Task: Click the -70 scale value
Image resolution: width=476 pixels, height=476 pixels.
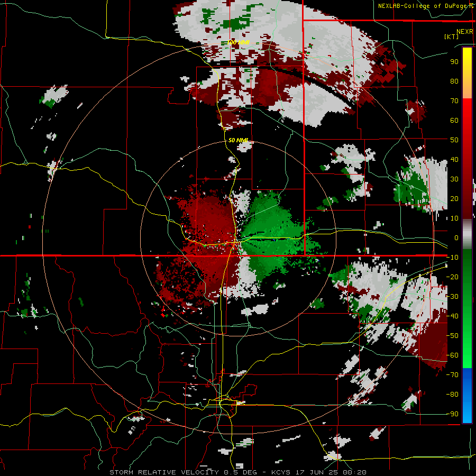Action: pyautogui.click(x=452, y=375)
